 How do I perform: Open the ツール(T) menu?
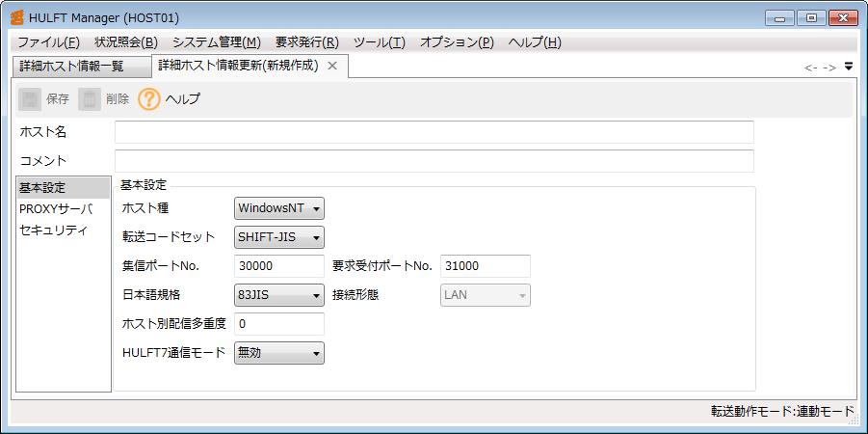[x=380, y=42]
